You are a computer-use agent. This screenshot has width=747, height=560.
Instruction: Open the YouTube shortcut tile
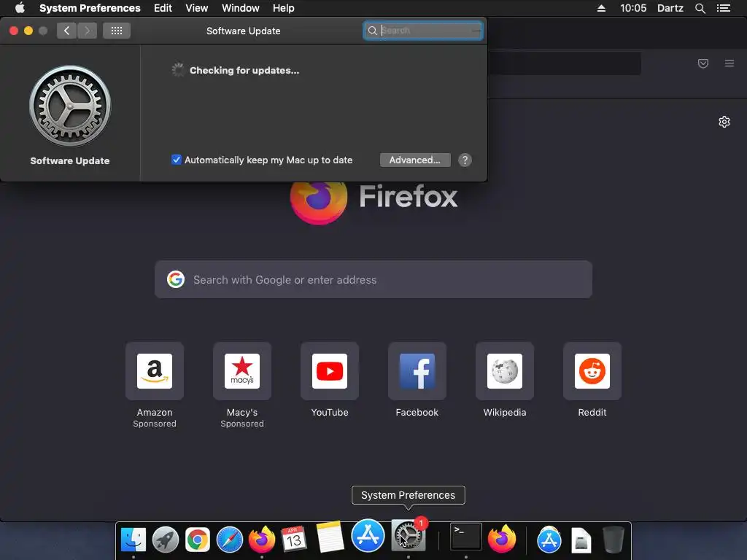(330, 371)
